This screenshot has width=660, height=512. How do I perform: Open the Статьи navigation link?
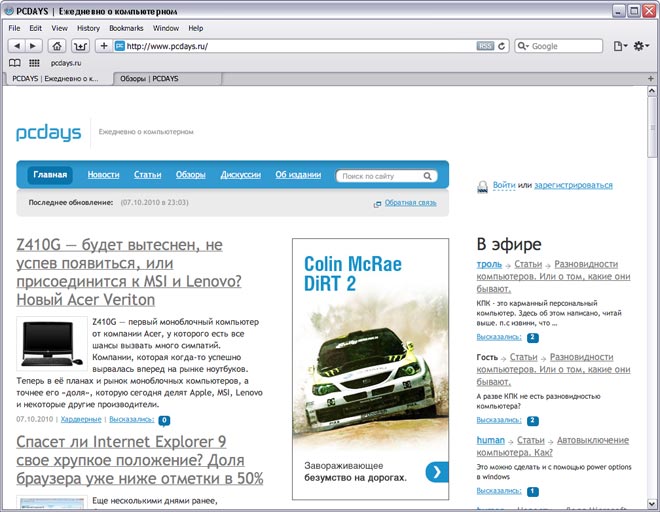tap(148, 175)
